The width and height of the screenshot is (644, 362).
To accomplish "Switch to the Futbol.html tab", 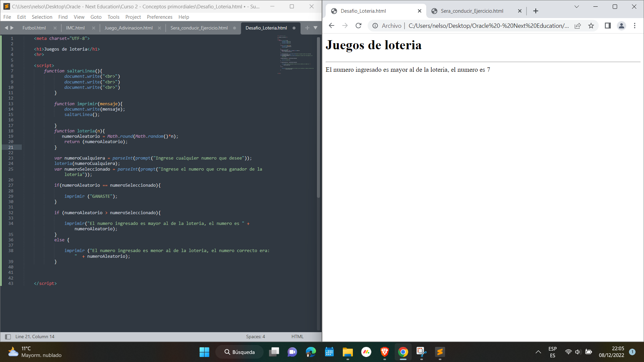I will 34,28.
